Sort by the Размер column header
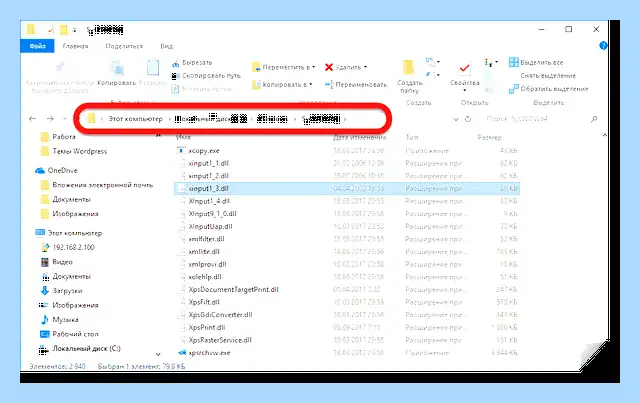The width and height of the screenshot is (640, 403). (489, 137)
